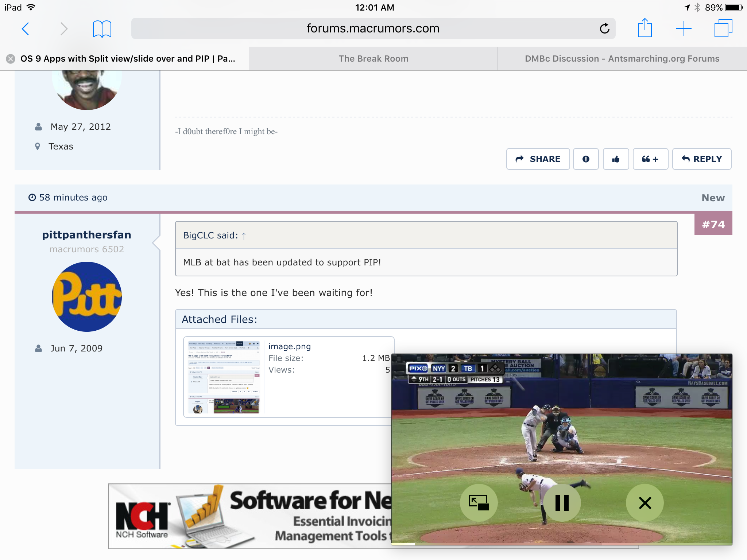
Task: Click the REPLY button
Action: tap(701, 159)
